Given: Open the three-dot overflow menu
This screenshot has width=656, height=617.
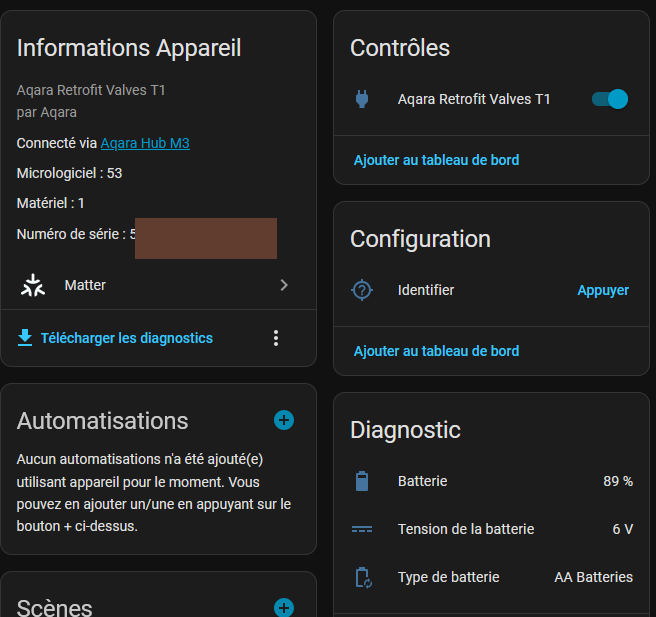Looking at the screenshot, I should pos(277,338).
